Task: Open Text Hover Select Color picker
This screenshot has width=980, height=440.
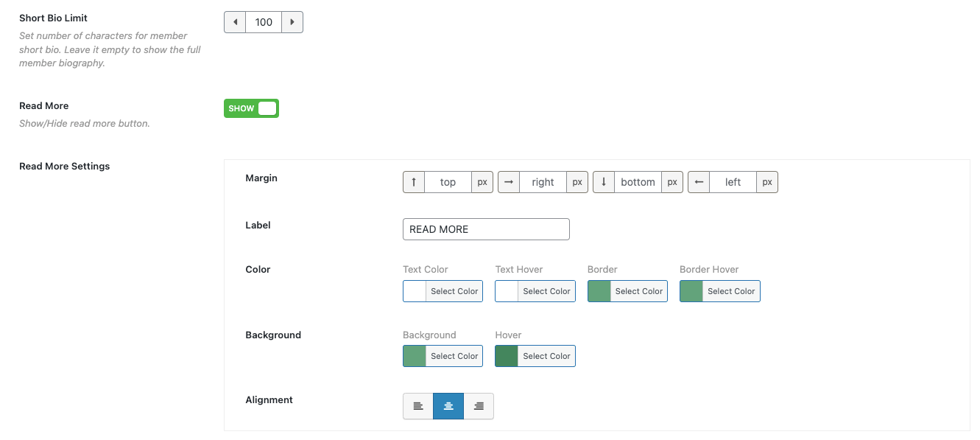Action: (546, 291)
